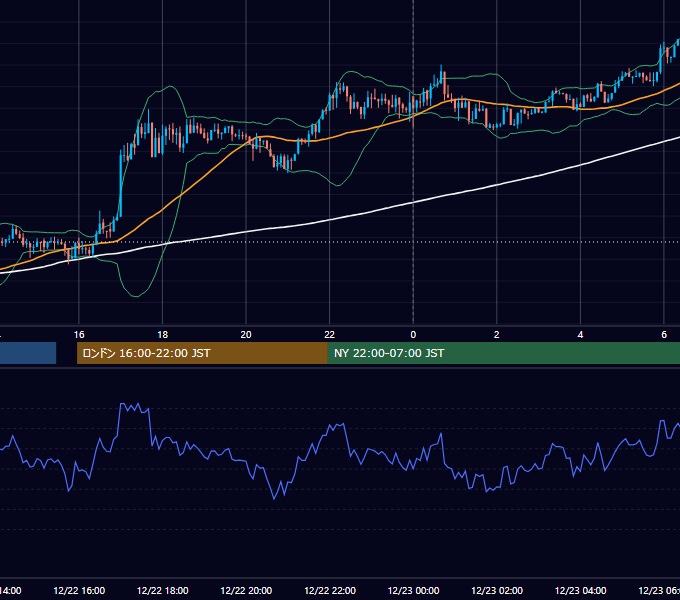Click the 12/23 04:00 time label
This screenshot has width=680, height=600.
580,590
